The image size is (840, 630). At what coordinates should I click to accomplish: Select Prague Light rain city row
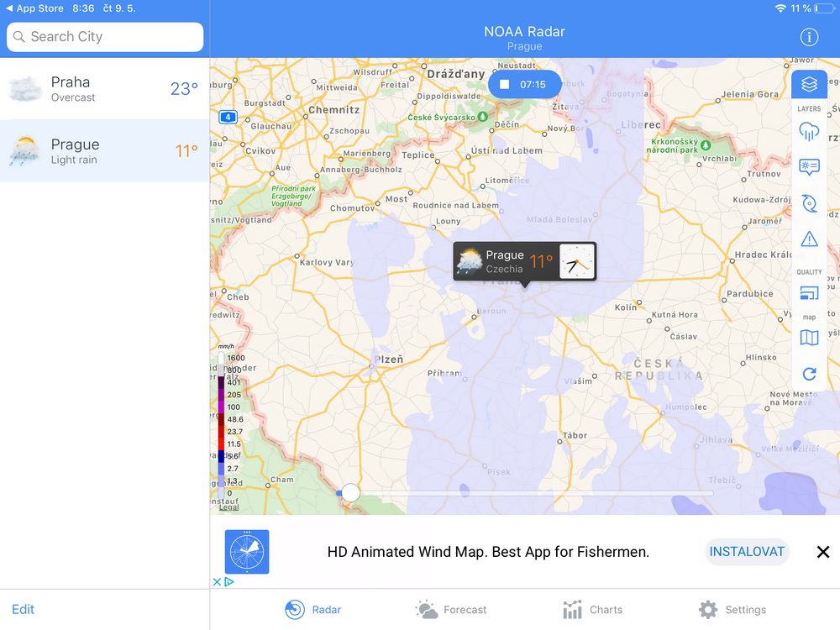105,151
